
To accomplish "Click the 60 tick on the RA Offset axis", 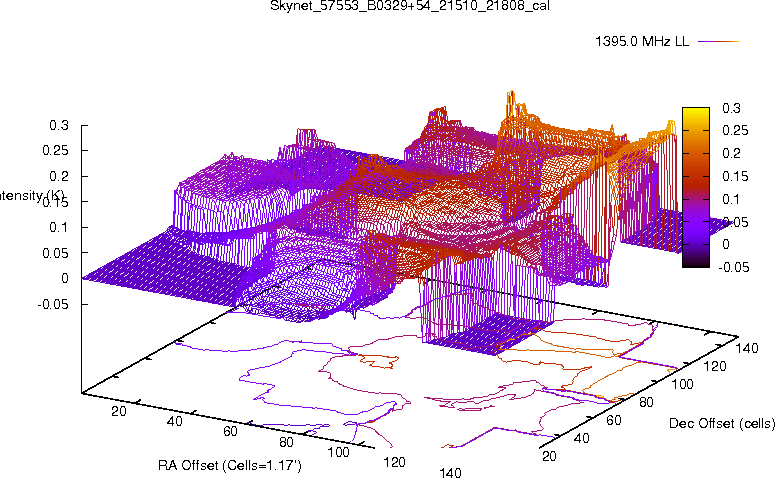I will (x=230, y=432).
